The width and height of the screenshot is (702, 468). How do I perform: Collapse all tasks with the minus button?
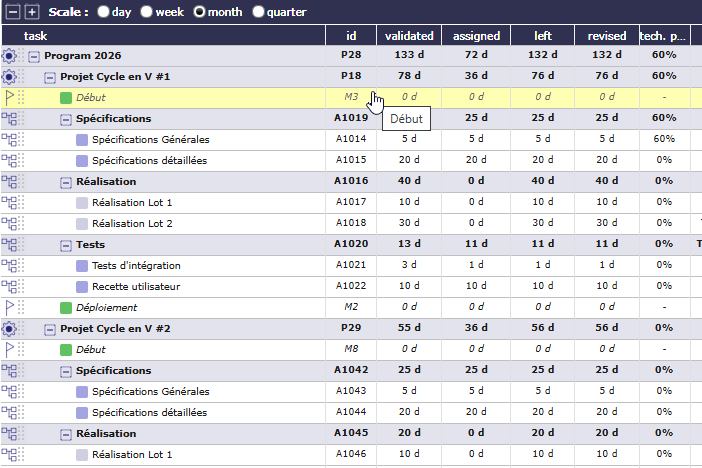(11, 12)
